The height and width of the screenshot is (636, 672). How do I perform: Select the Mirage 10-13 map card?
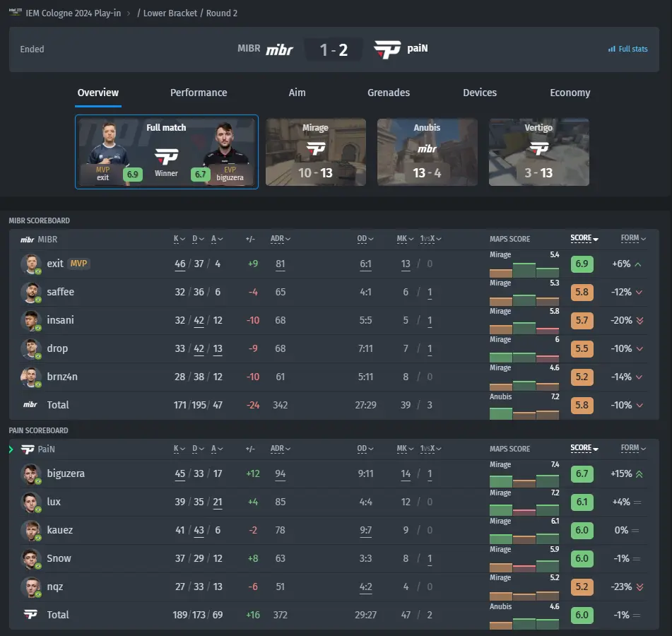point(316,152)
